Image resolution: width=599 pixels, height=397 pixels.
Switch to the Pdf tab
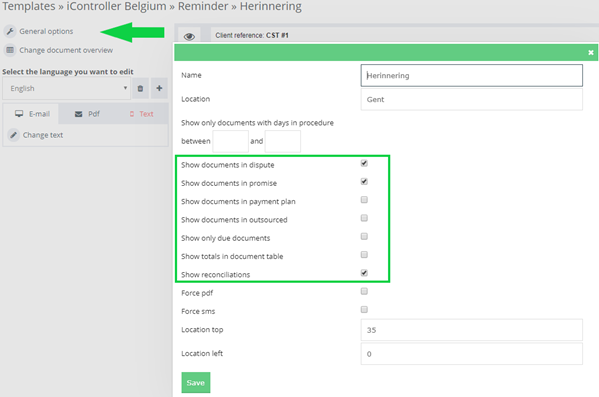(87, 114)
